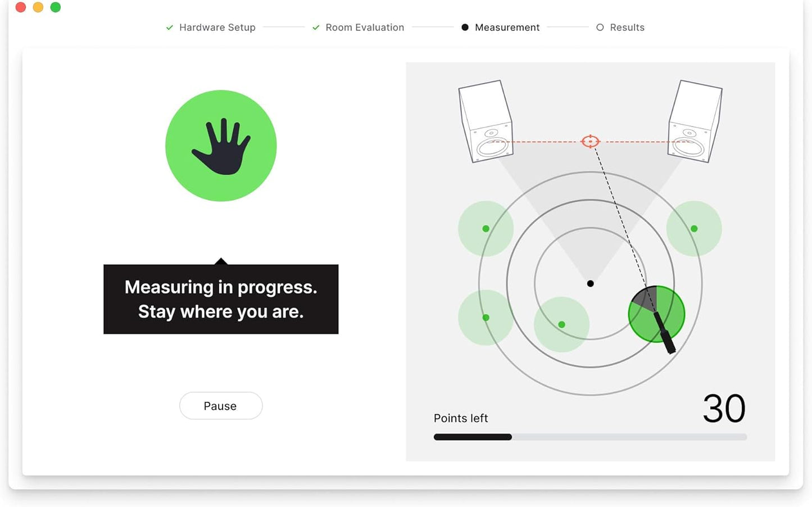Switch to the Measurement step
Viewport: 812px width, 507px height.
coord(506,27)
